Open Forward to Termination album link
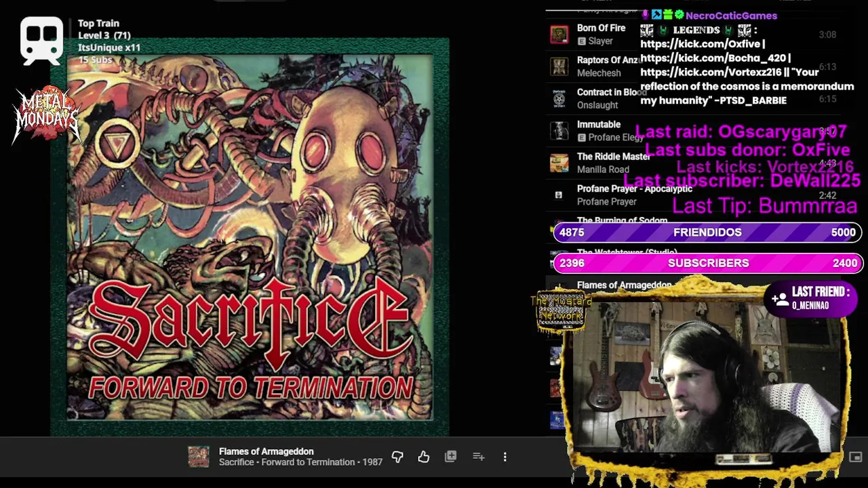 pyautogui.click(x=308, y=462)
